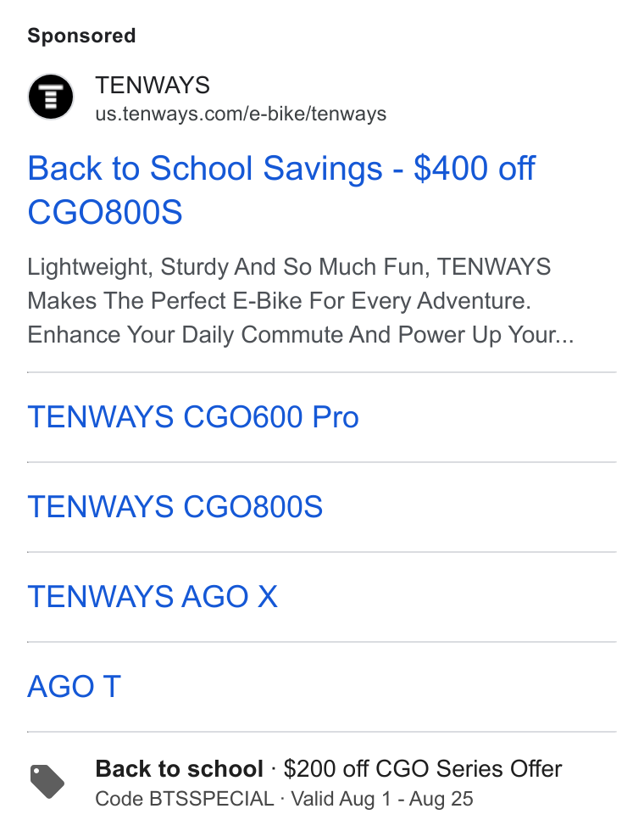Screen dimensions: 644x831
Task: Go to the AGO T sitelink
Action: click(x=75, y=687)
